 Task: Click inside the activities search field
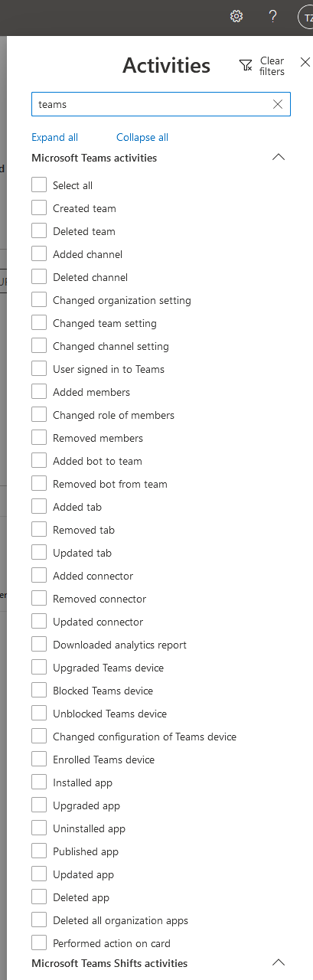(152, 104)
